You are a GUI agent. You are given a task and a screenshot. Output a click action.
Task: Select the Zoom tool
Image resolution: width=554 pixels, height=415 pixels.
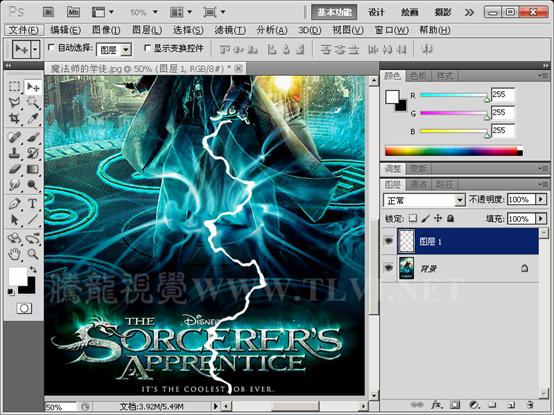[33, 254]
